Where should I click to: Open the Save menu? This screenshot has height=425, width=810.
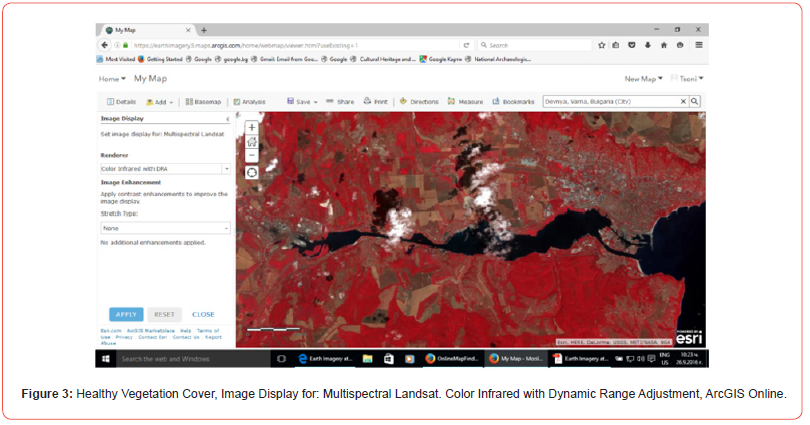click(x=302, y=101)
